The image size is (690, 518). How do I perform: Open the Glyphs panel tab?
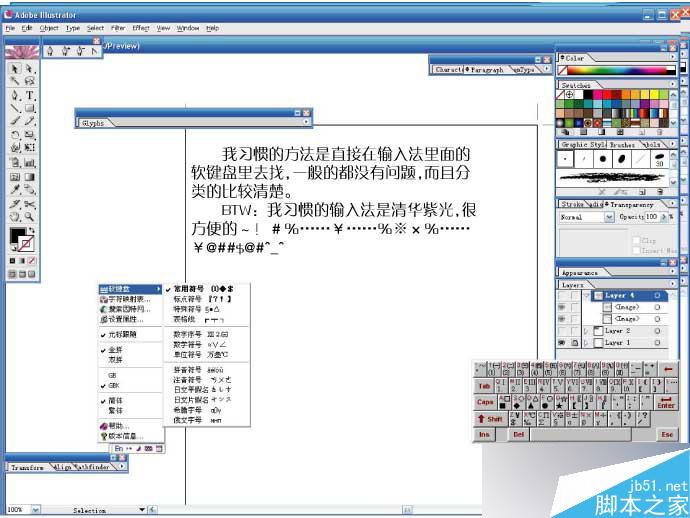point(93,123)
